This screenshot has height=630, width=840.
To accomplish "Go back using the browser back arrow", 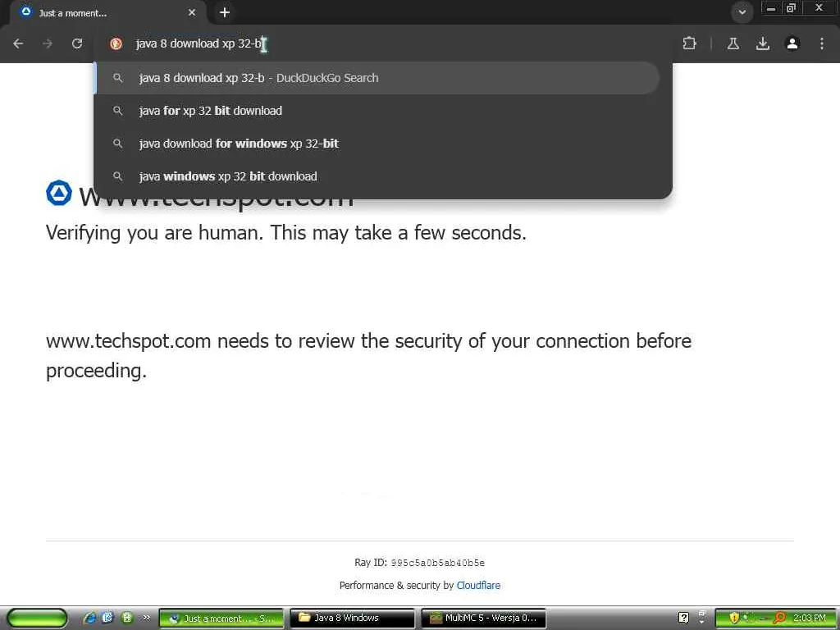I will coord(18,43).
